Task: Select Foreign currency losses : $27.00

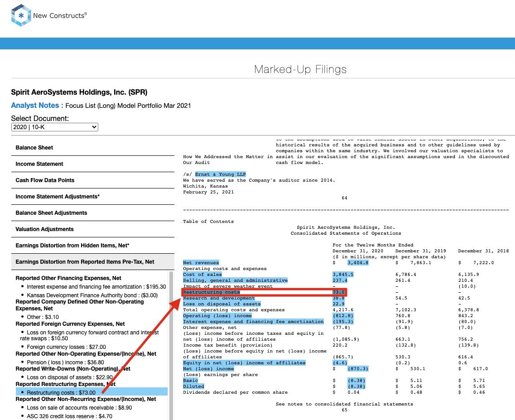Action: [x=66, y=347]
